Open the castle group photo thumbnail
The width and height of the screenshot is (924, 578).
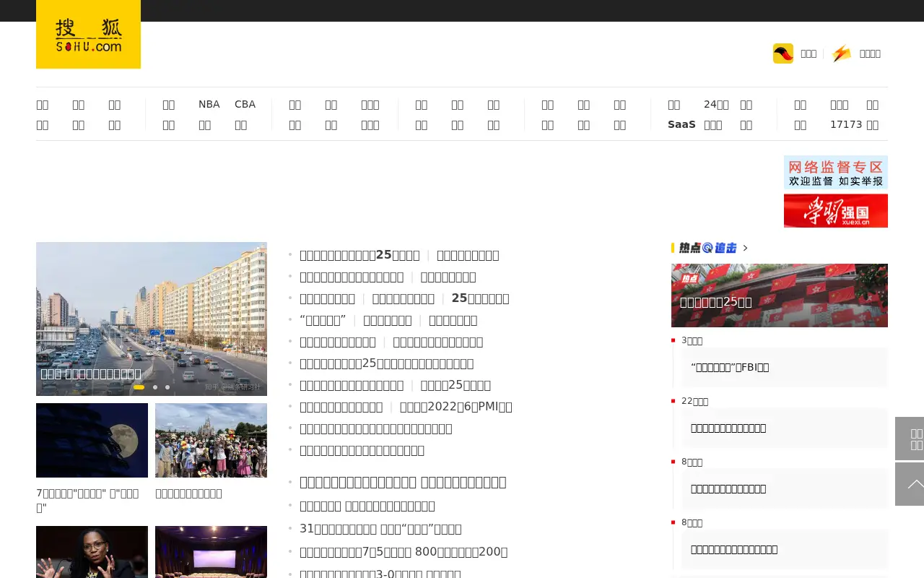tap(211, 440)
